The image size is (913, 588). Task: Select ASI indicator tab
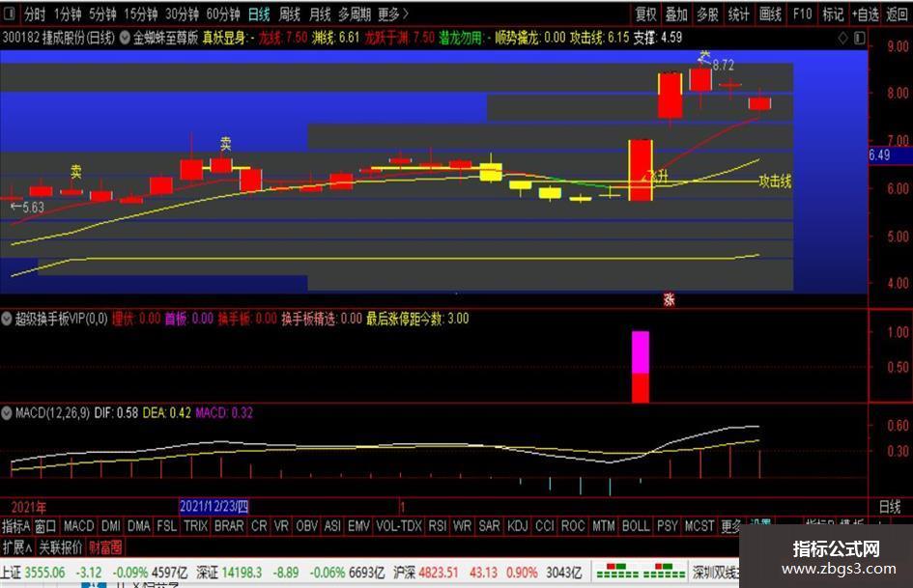click(332, 526)
